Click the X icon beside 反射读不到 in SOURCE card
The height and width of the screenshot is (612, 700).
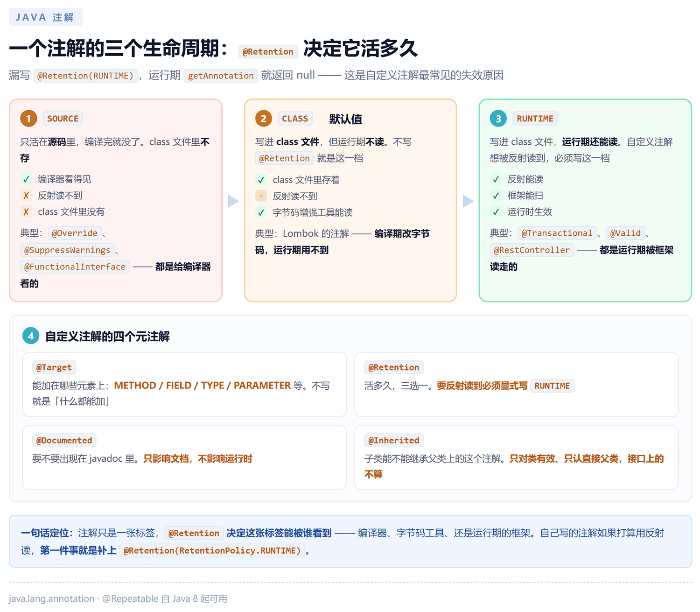click(26, 196)
